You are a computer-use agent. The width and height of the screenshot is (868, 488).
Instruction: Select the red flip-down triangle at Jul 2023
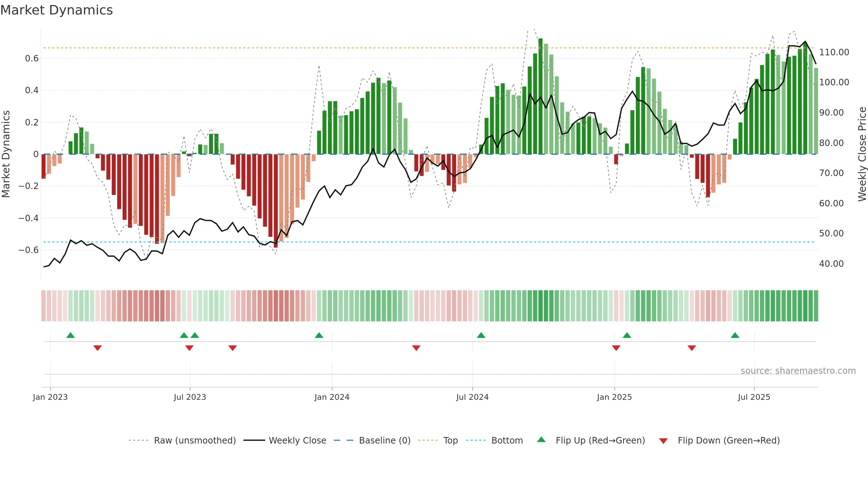coord(190,348)
